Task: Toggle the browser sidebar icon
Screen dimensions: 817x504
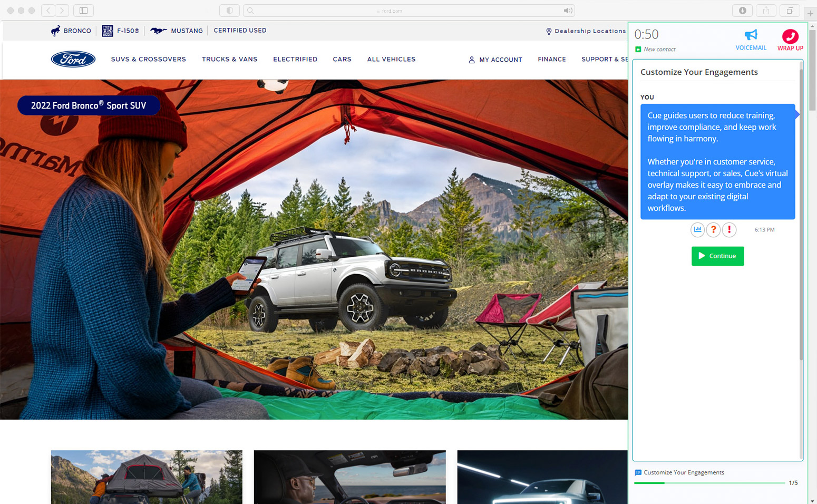Action: (x=83, y=11)
